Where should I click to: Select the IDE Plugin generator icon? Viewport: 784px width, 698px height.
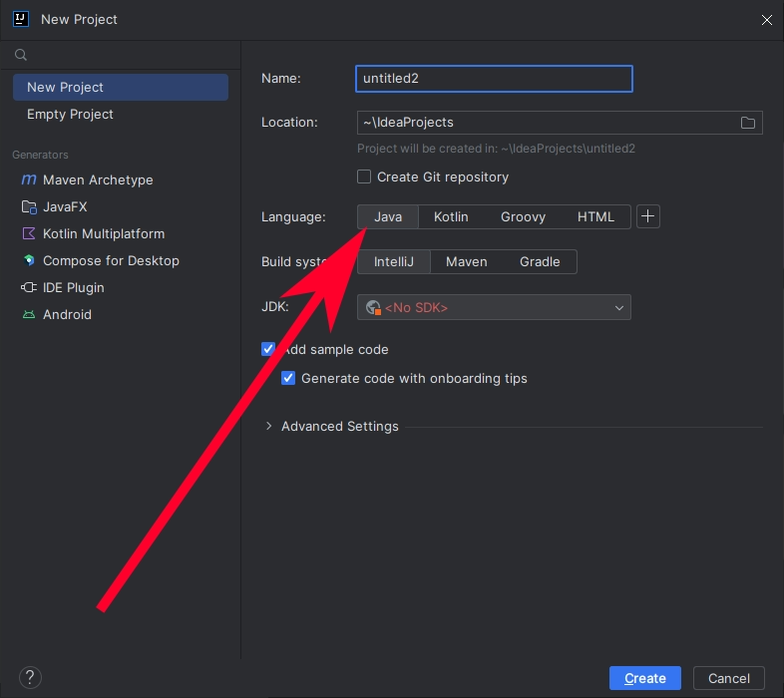pos(28,288)
